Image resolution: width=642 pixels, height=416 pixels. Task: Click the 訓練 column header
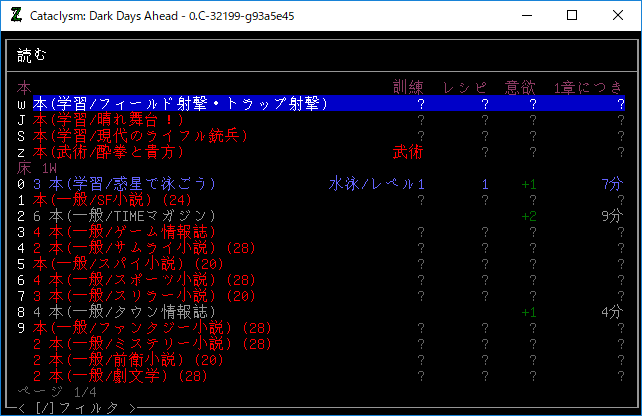pos(409,87)
